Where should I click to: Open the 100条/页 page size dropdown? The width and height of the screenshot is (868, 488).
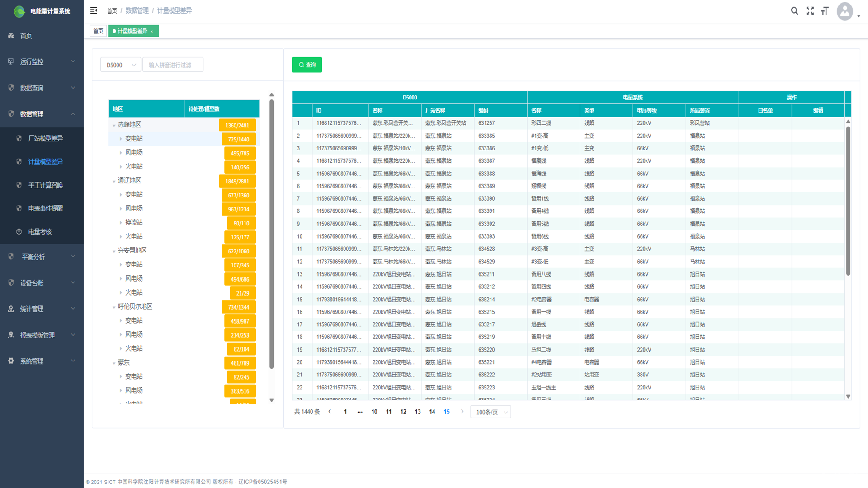(491, 412)
